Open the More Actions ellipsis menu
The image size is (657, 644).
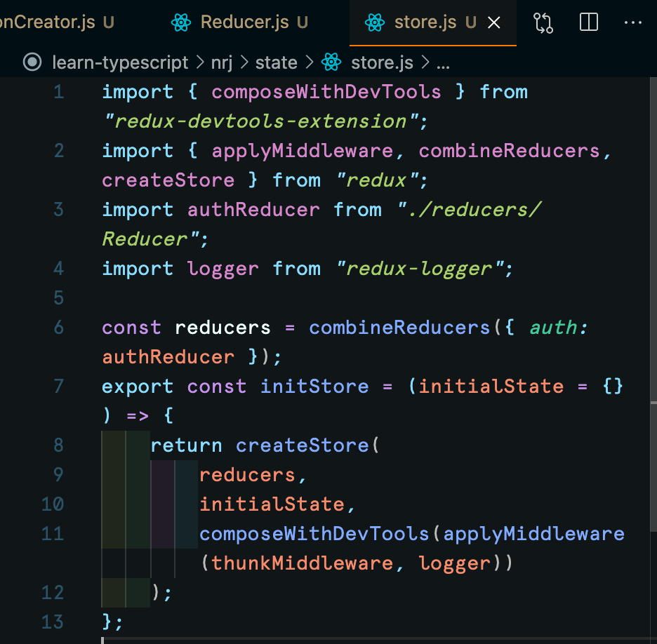click(x=632, y=22)
